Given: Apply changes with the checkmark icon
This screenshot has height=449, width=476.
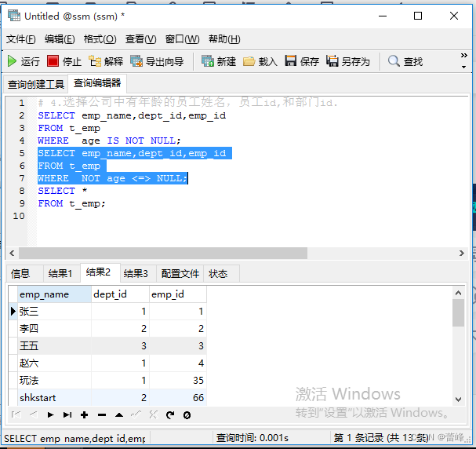Looking at the screenshot, I should click(x=136, y=414).
